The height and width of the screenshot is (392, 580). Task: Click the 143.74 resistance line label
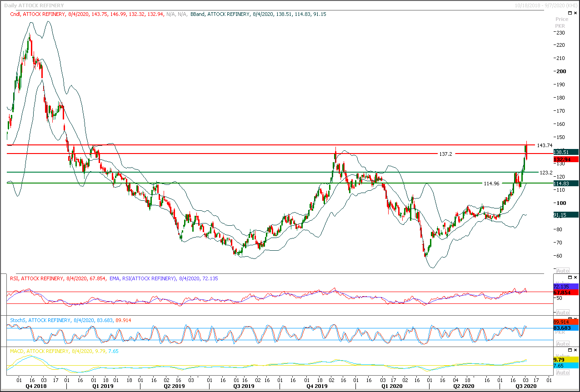point(545,145)
